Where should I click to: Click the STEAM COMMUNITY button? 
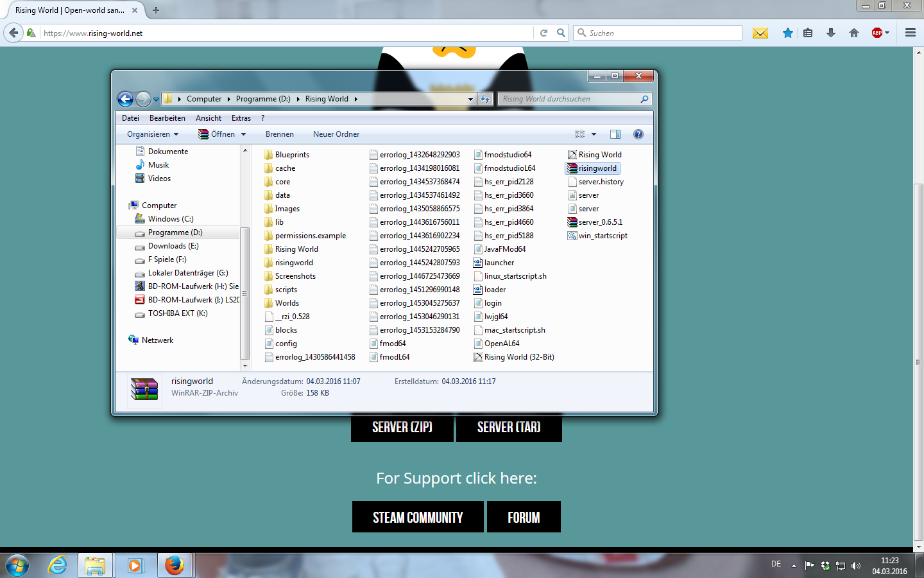(418, 517)
